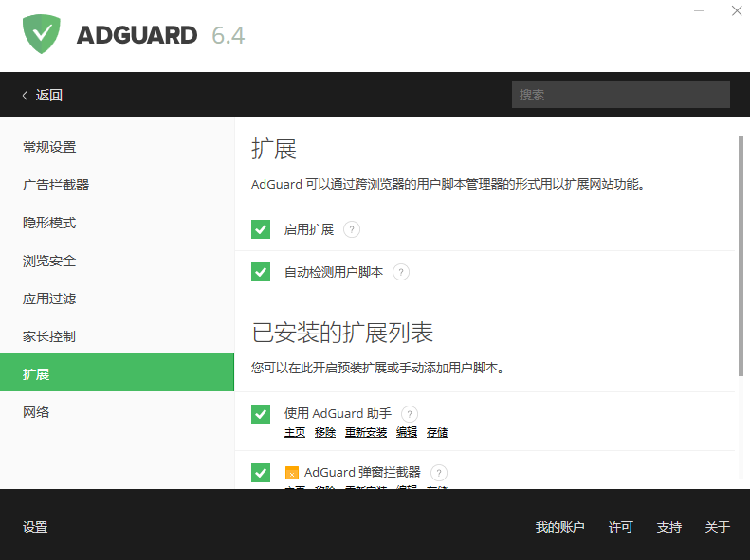Viewport: 750px width, 560px height.
Task: Open the 网络 settings section
Action: click(117, 412)
